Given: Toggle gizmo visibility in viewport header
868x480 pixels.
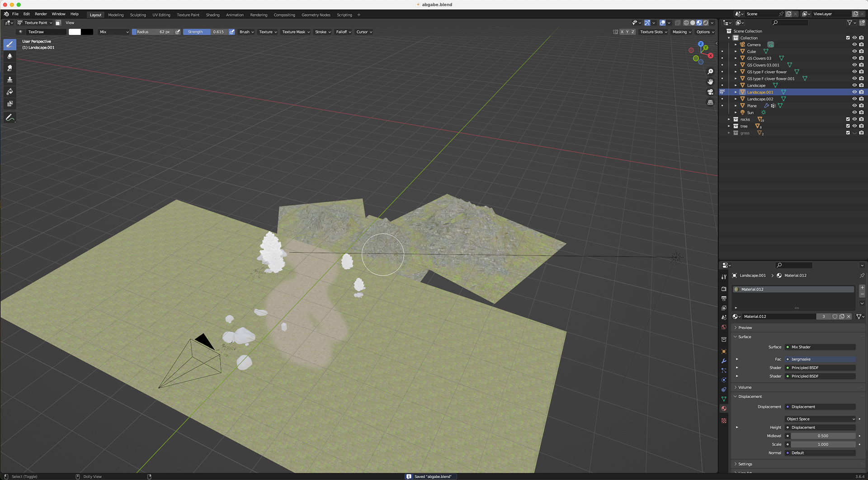Looking at the screenshot, I should (x=647, y=23).
